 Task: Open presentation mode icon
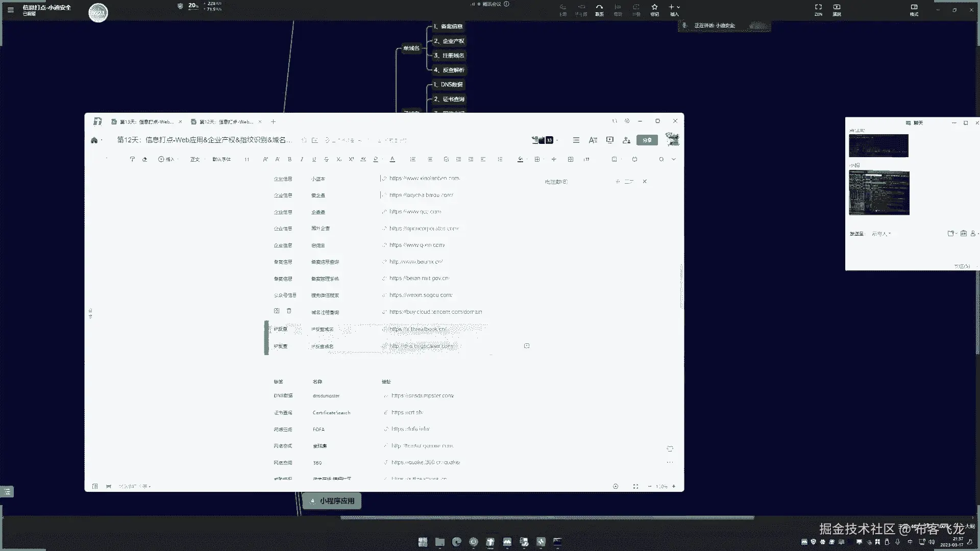[609, 140]
